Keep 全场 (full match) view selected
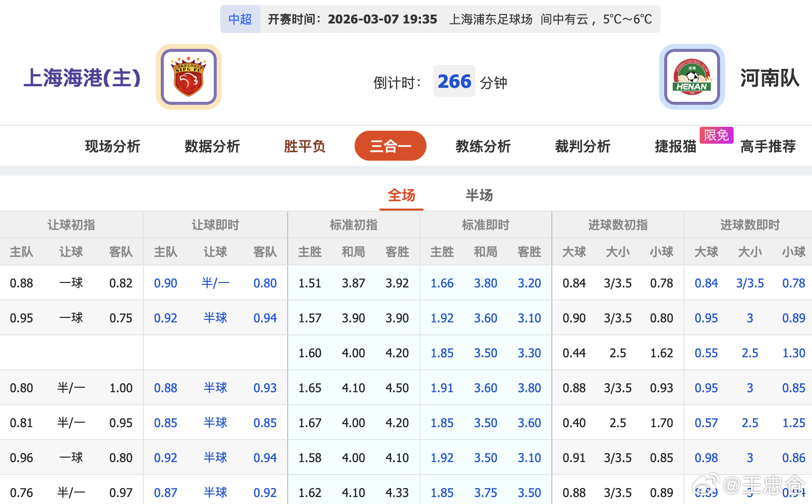Screen dimensions: 812x504 pyautogui.click(x=401, y=196)
